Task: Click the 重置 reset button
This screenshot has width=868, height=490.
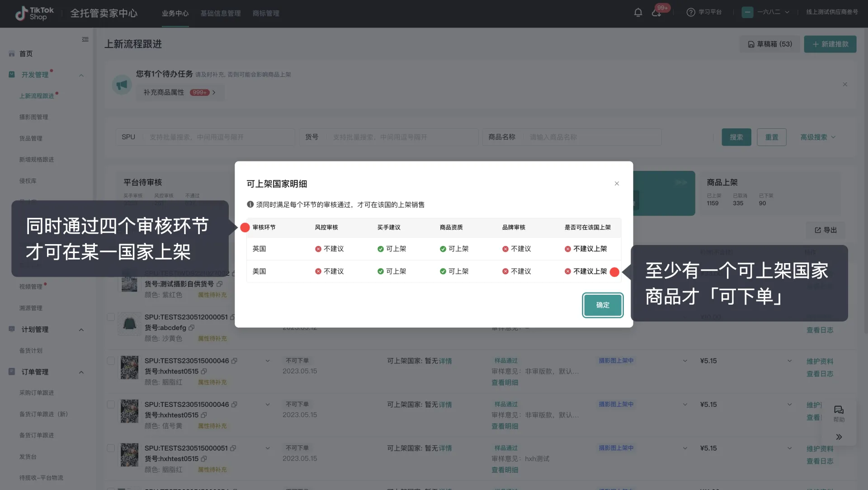Action: click(772, 137)
